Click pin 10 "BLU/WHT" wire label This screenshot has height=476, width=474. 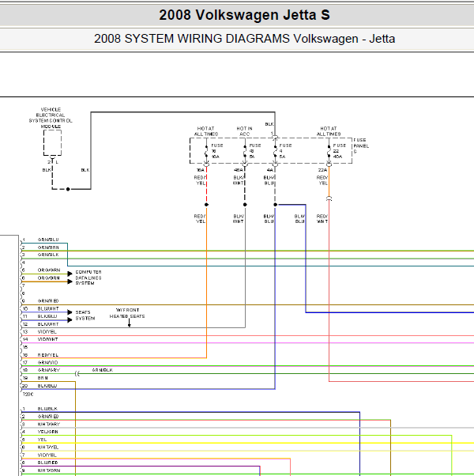click(x=48, y=308)
